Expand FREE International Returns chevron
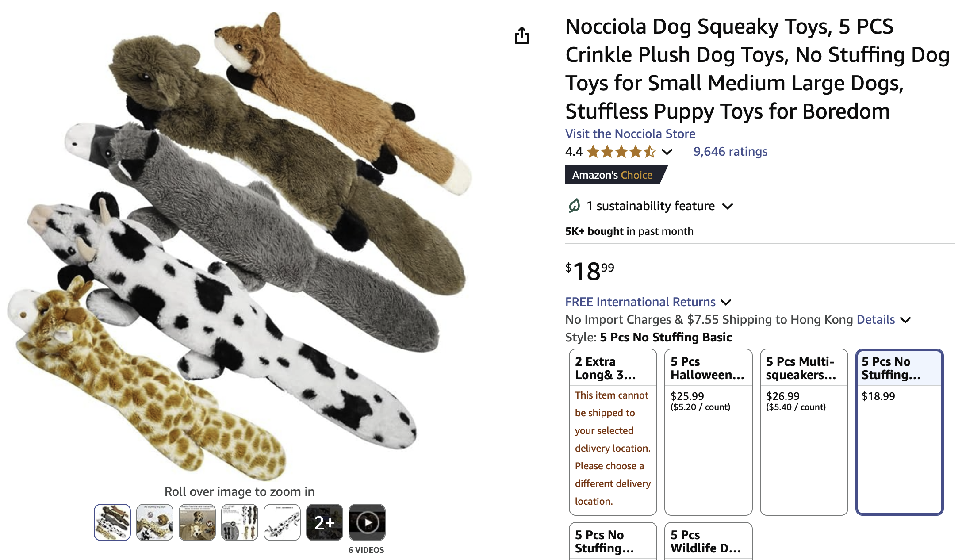The height and width of the screenshot is (560, 966). [726, 303]
